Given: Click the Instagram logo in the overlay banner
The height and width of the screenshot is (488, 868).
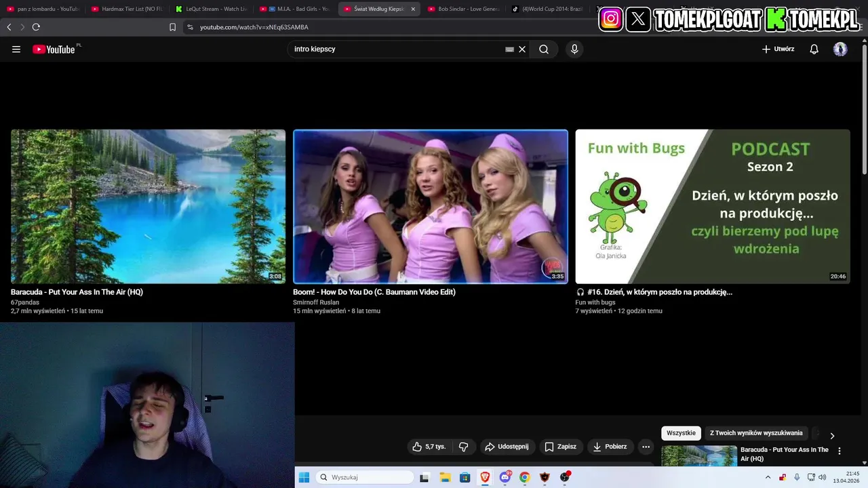Looking at the screenshot, I should click(x=610, y=19).
